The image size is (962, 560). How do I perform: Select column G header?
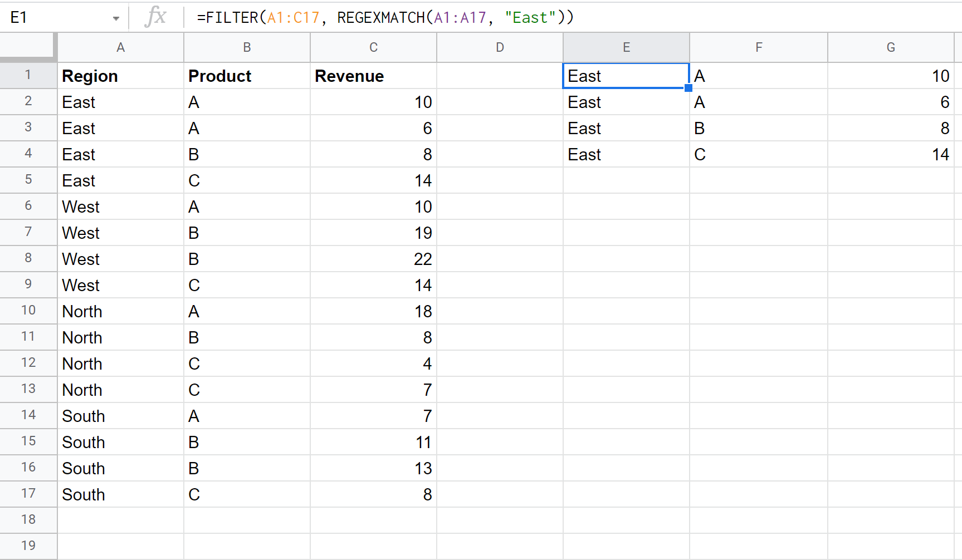pyautogui.click(x=890, y=47)
